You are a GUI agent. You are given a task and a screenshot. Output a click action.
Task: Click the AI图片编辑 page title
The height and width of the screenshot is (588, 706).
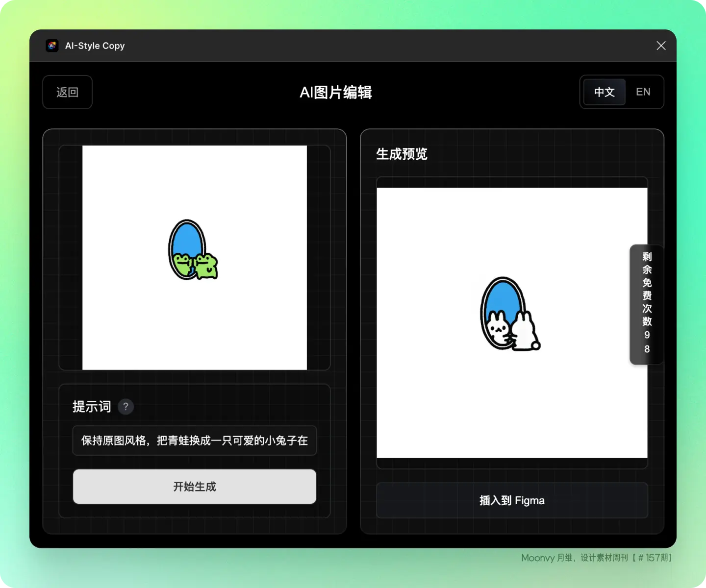[336, 92]
